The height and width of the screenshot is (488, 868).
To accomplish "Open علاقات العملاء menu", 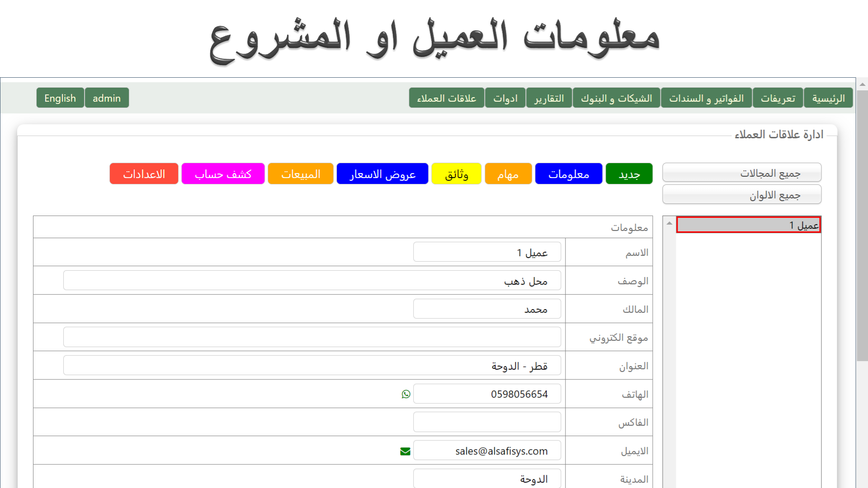I will 446,98.
